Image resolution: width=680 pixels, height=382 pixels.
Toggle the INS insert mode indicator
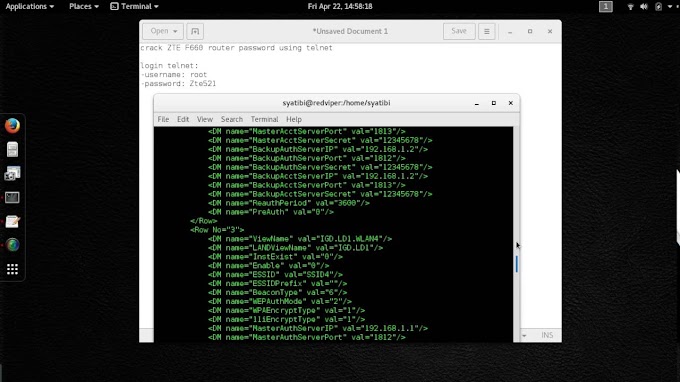(x=547, y=335)
